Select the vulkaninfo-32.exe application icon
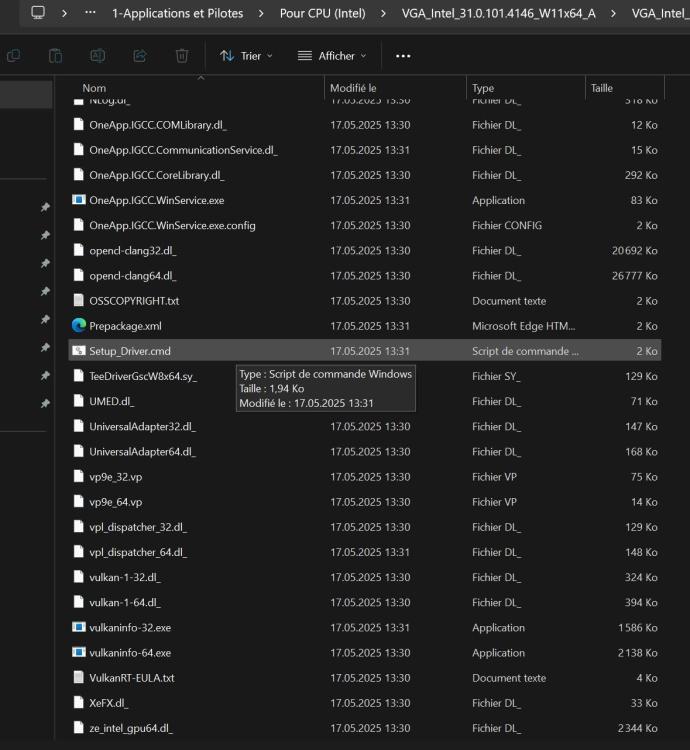Image resolution: width=690 pixels, height=750 pixels. 79,628
